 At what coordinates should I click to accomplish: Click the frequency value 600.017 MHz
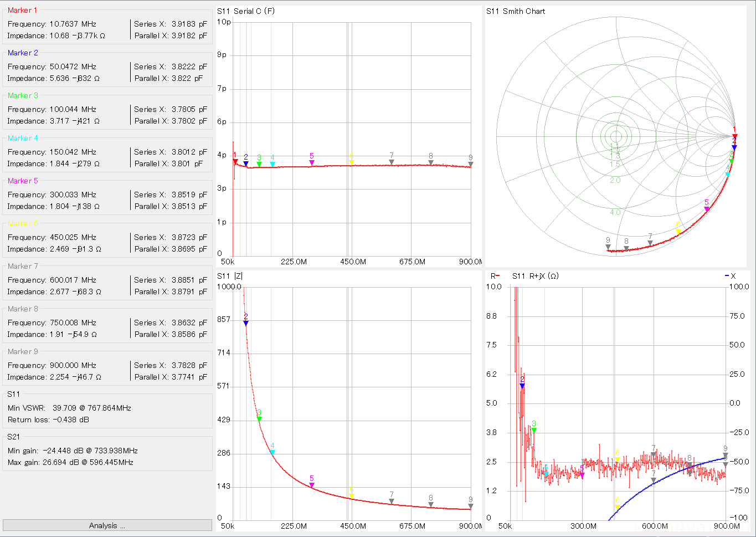73,280
